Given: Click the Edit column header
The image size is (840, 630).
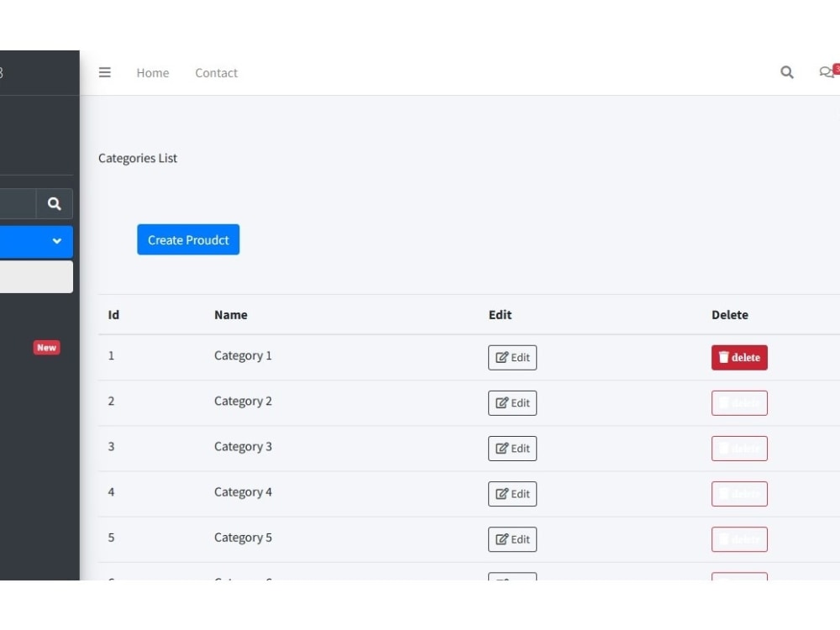Looking at the screenshot, I should pos(500,315).
